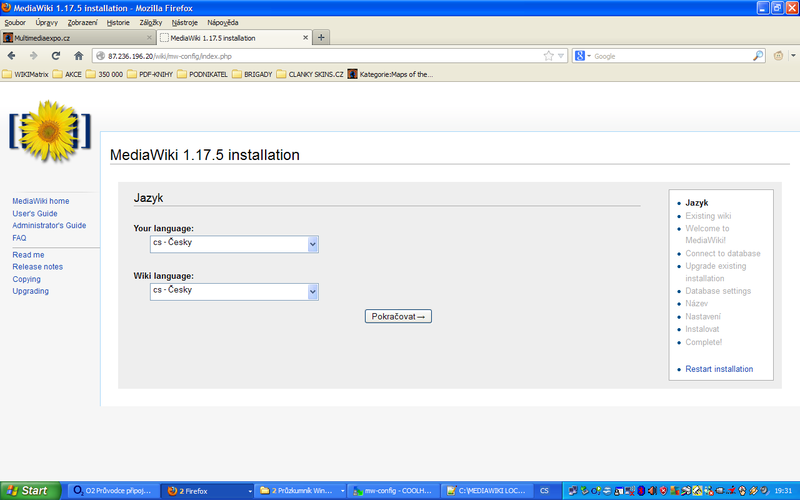800x500 pixels.
Task: Open the PODNIKATEL bookmark folder
Action: click(x=203, y=74)
